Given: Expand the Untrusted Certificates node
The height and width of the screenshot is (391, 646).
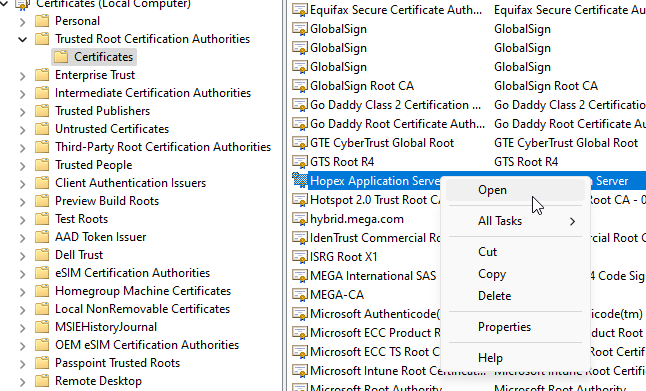Looking at the screenshot, I should [23, 130].
